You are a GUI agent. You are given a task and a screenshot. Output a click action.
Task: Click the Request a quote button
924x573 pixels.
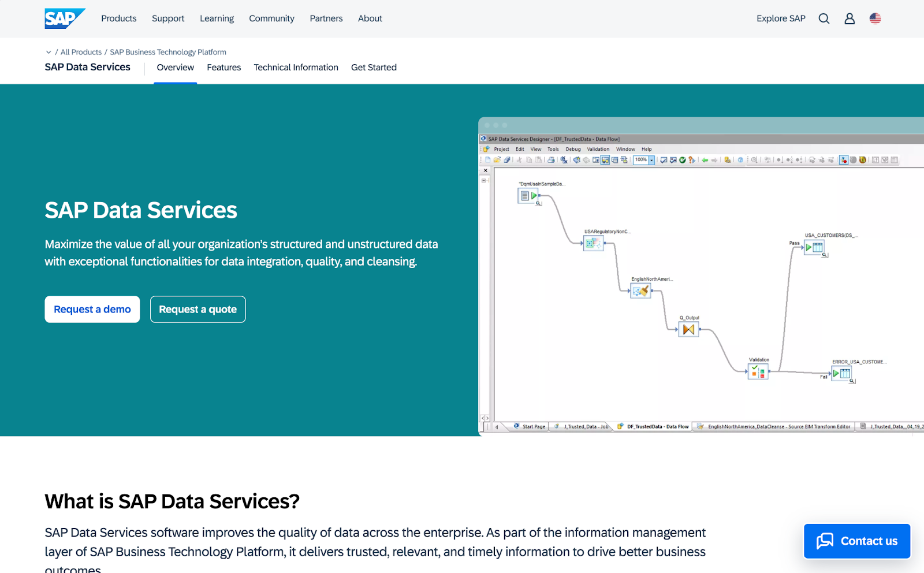tap(198, 310)
